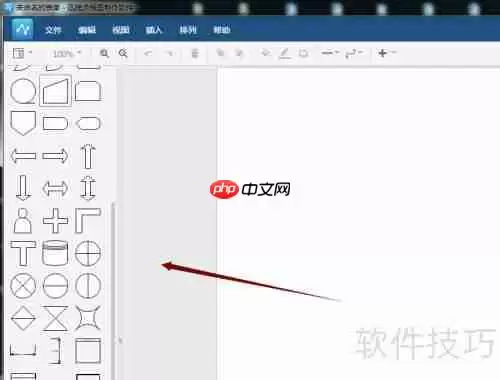
Task: Select the right bracket shape
Action: click(x=56, y=351)
